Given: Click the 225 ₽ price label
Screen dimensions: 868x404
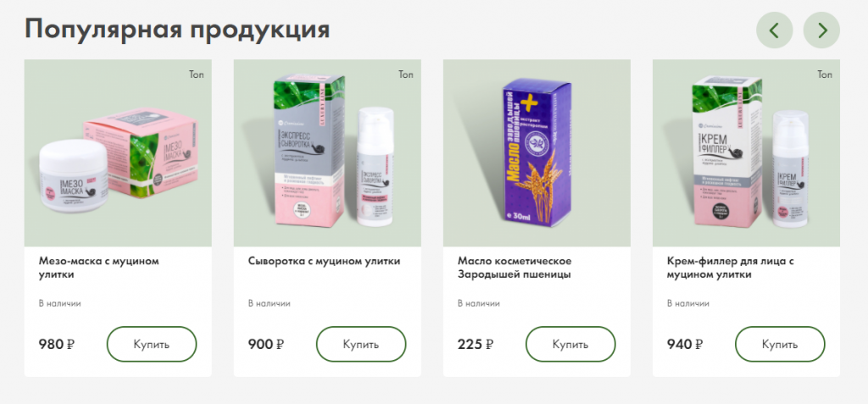Looking at the screenshot, I should (476, 344).
